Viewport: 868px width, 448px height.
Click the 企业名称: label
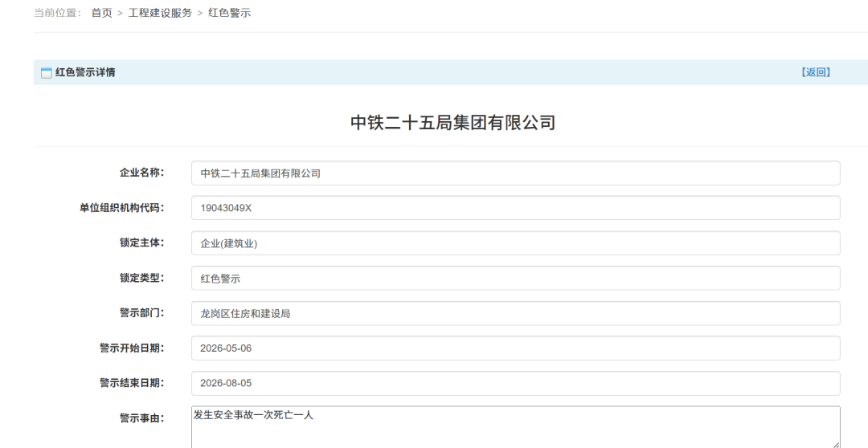pos(141,173)
